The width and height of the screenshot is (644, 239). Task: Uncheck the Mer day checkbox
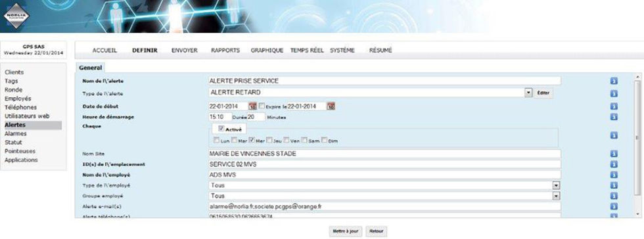252,141
